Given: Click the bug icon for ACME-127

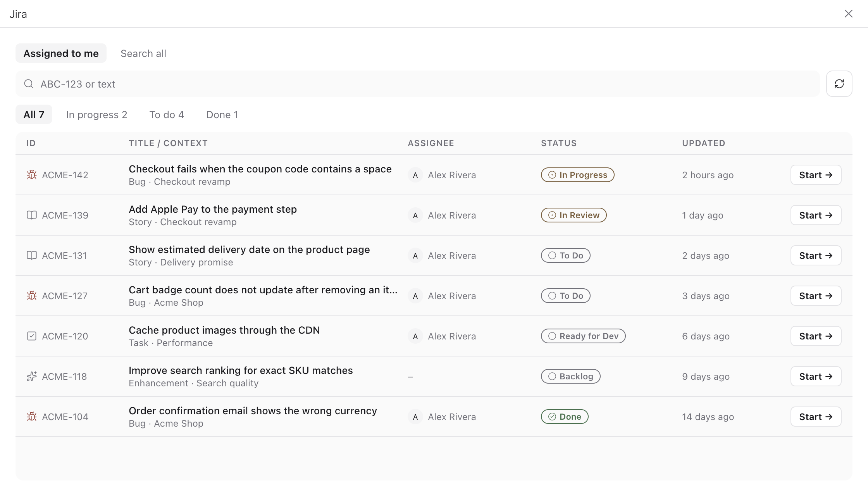Looking at the screenshot, I should [32, 296].
